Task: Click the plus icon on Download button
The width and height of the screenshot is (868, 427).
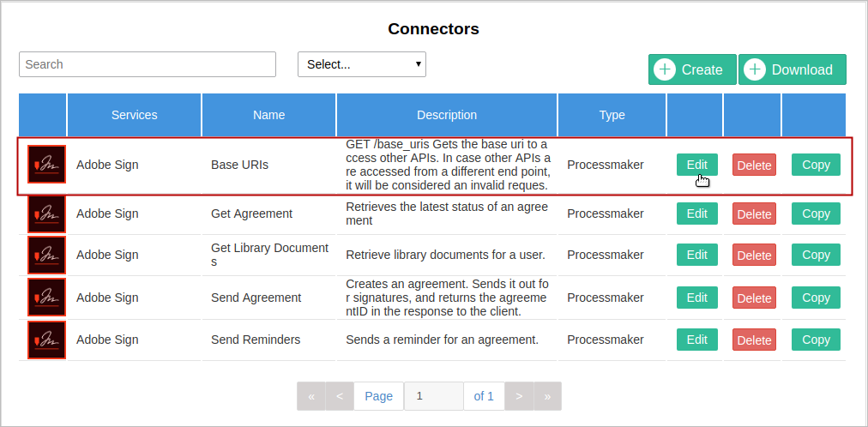Action: tap(755, 70)
